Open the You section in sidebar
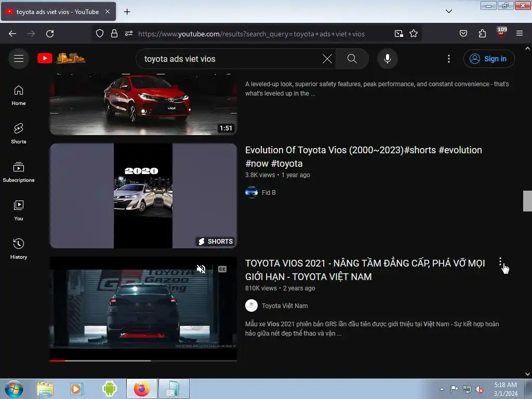Screen dimensions: 532x399 point(19,211)
